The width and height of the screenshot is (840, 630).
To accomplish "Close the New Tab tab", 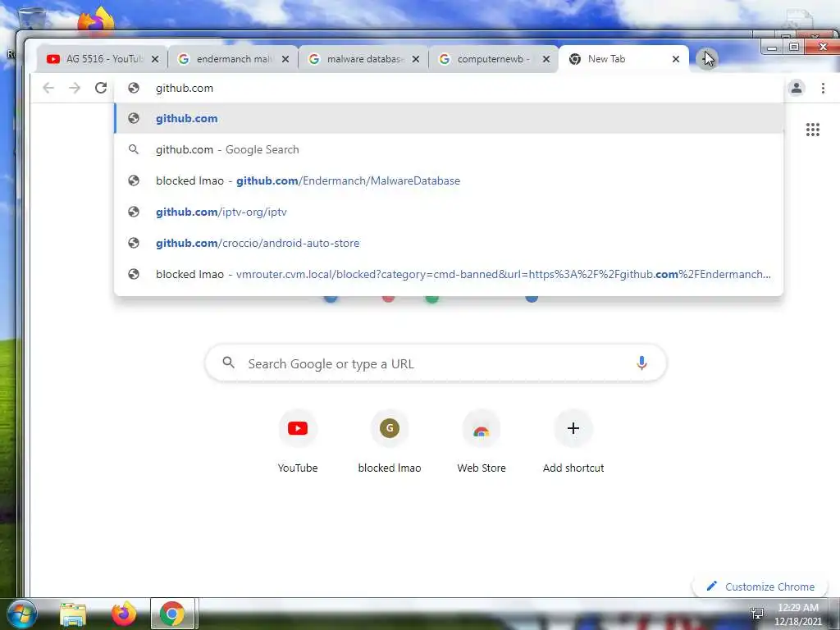I will coord(676,59).
